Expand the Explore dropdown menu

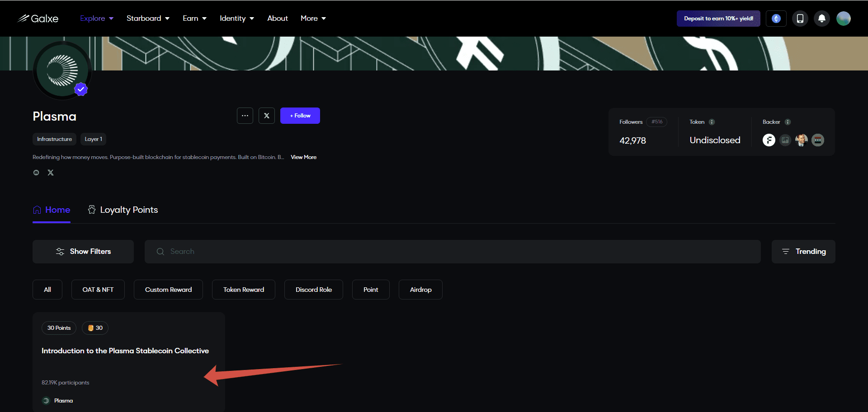coord(96,19)
